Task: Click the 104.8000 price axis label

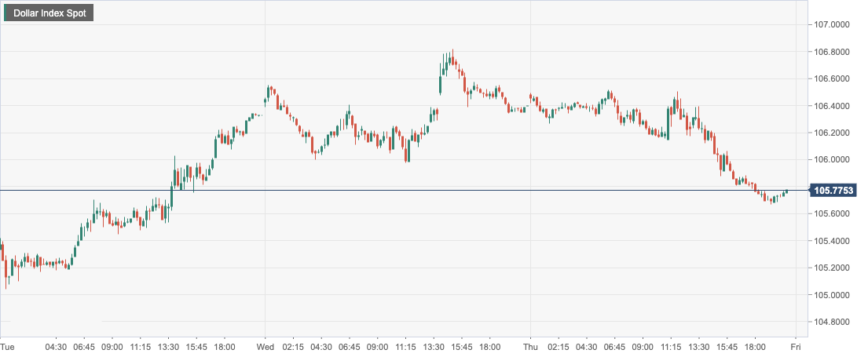Action: pyautogui.click(x=833, y=322)
